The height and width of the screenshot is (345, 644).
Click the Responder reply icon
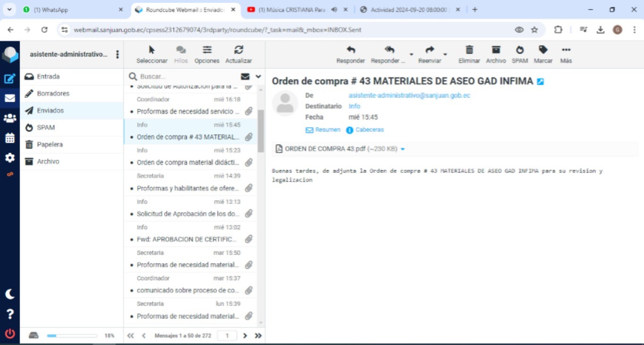(x=350, y=54)
